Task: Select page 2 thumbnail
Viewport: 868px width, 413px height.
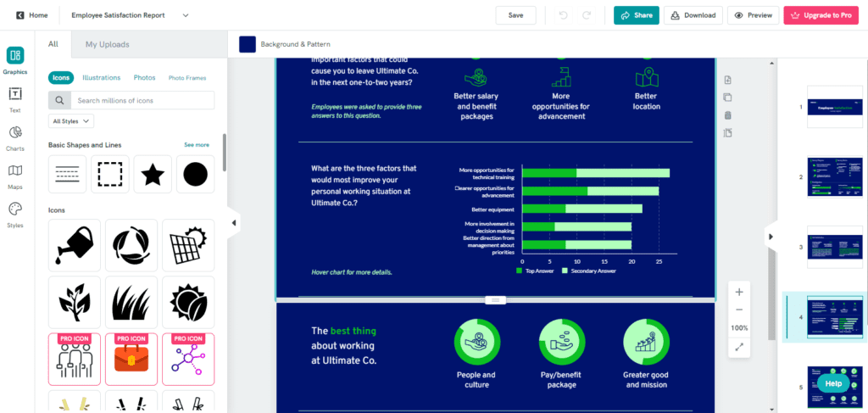Action: click(x=835, y=177)
